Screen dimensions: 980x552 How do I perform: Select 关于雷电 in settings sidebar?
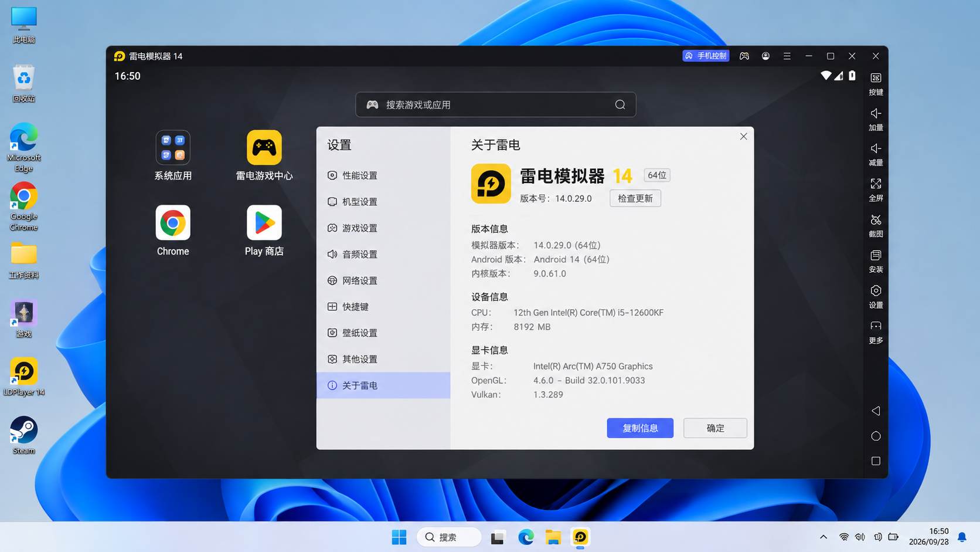point(383,385)
